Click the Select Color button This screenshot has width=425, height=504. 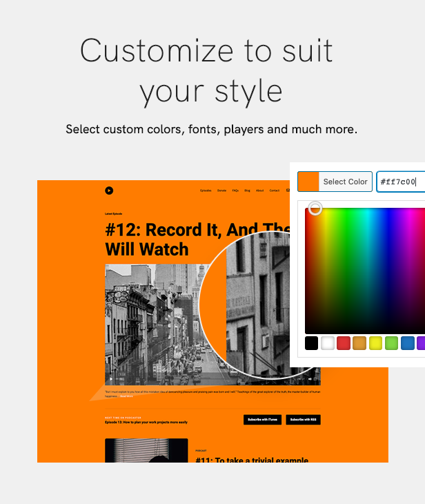coord(345,182)
